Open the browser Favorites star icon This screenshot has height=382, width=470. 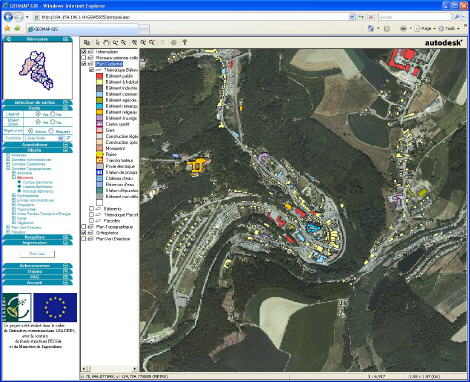7,29
